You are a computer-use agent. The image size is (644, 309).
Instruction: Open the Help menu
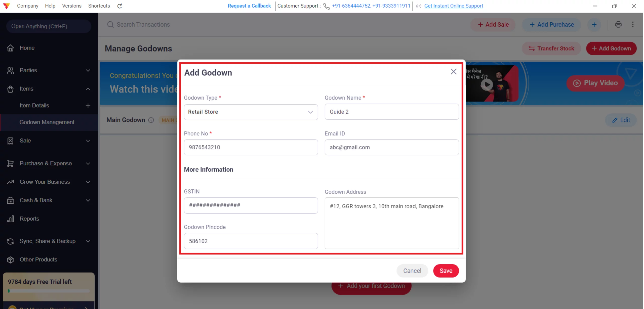coord(50,6)
